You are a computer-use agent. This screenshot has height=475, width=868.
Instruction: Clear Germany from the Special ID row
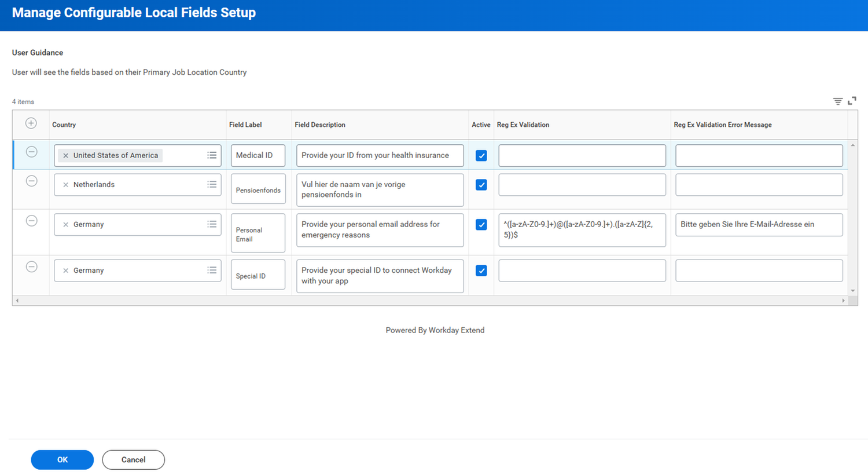pos(66,270)
